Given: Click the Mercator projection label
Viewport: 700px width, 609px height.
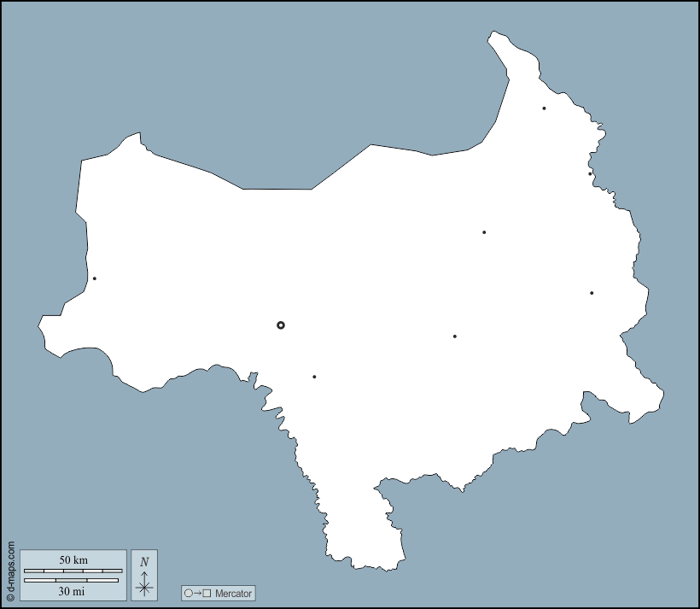Looking at the screenshot, I should (x=234, y=593).
